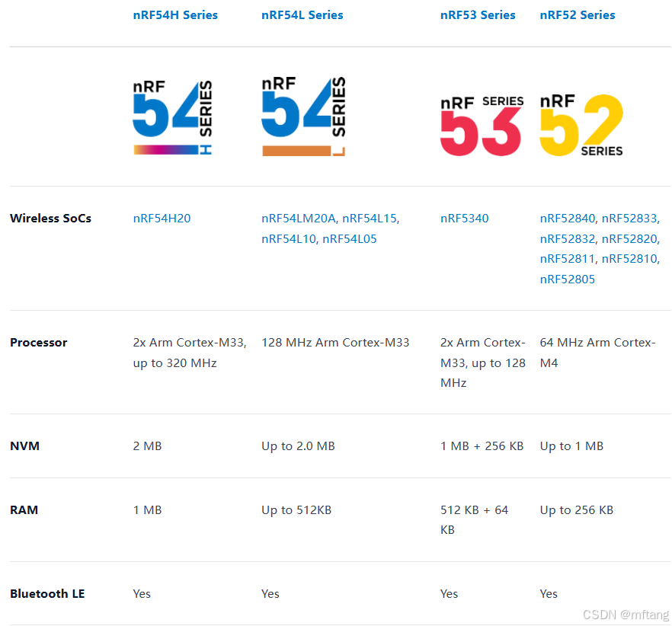Click '2x Arm Cortex-M33, up to 320 MHz' cell
Screen dimensions: 672x626
pos(190,353)
